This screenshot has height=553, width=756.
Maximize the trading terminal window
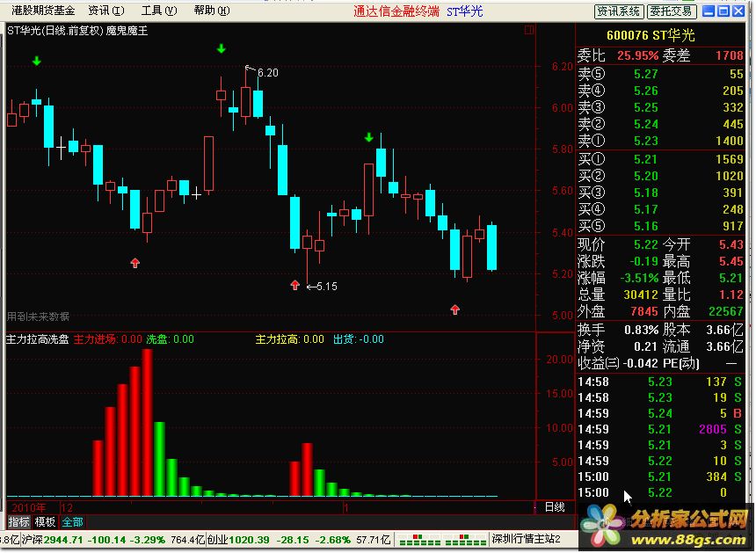coord(723,11)
